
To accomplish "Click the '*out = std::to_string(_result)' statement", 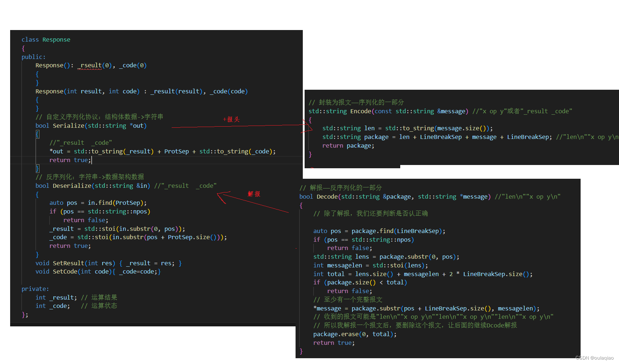I will [163, 151].
